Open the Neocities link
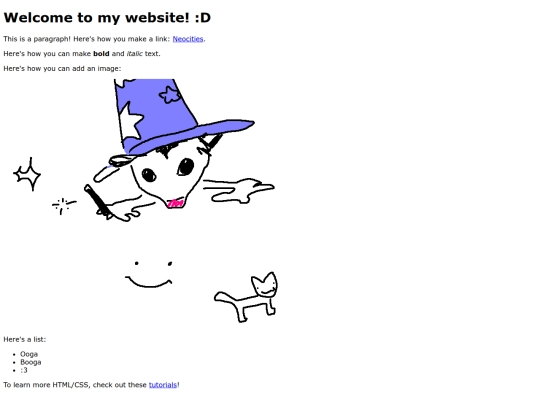540x405 pixels. (188, 39)
